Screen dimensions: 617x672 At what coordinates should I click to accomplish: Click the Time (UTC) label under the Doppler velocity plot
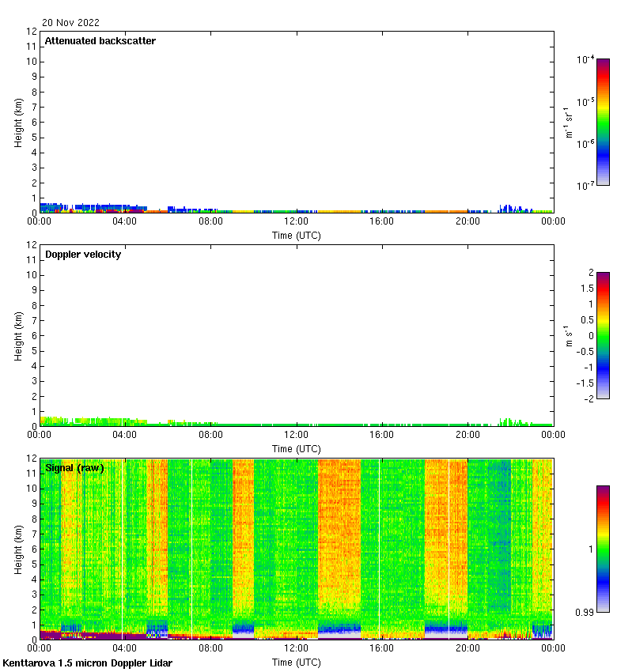(x=297, y=449)
